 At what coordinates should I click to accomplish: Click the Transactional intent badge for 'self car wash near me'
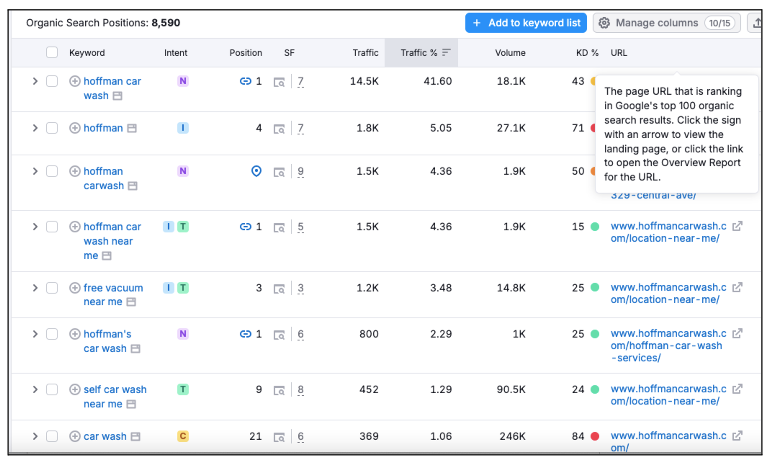tap(183, 389)
